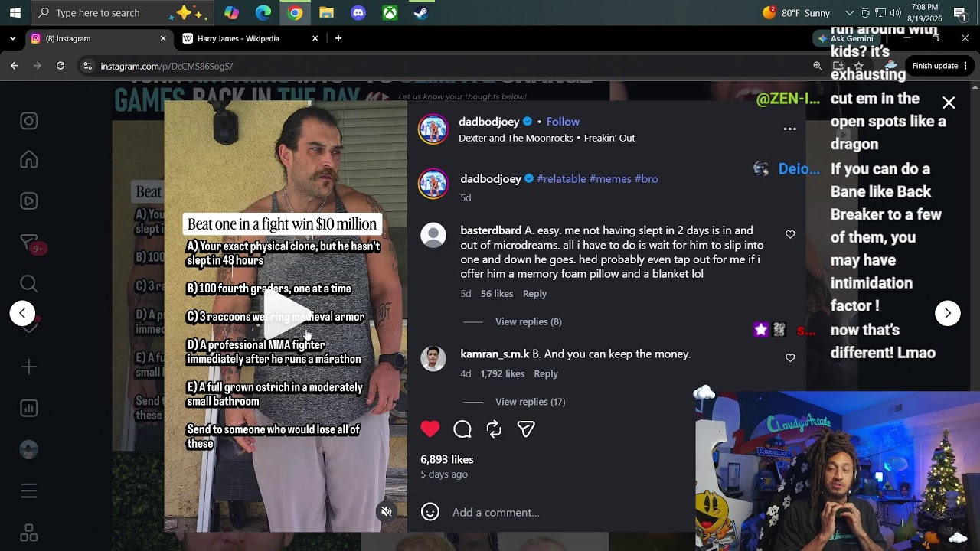Go to the next post arrow
The width and height of the screenshot is (980, 551).
pyautogui.click(x=948, y=313)
